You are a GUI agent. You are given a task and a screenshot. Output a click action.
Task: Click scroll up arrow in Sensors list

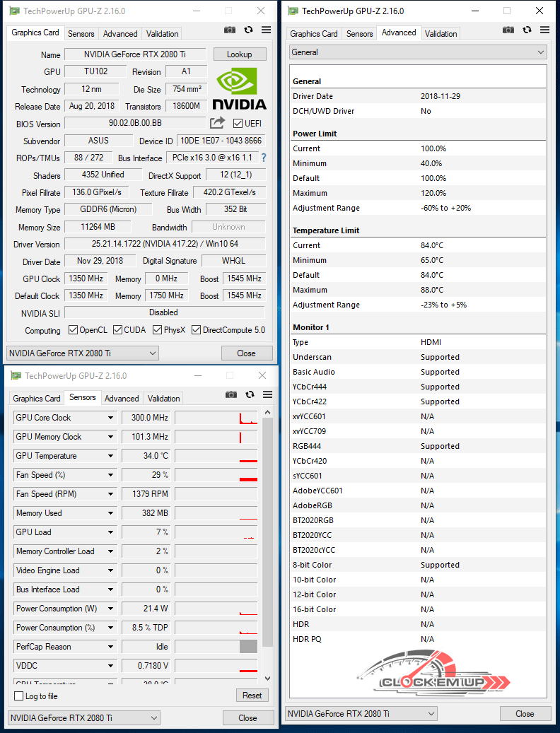click(x=267, y=412)
